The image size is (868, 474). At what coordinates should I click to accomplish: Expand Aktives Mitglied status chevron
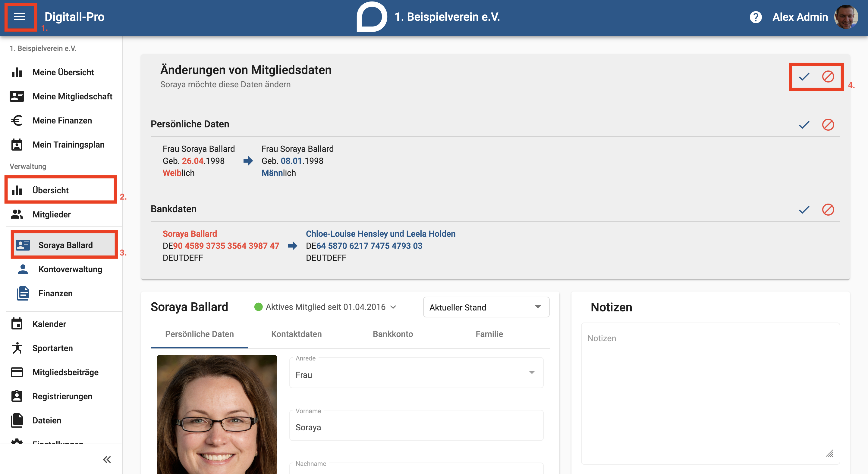pos(393,307)
